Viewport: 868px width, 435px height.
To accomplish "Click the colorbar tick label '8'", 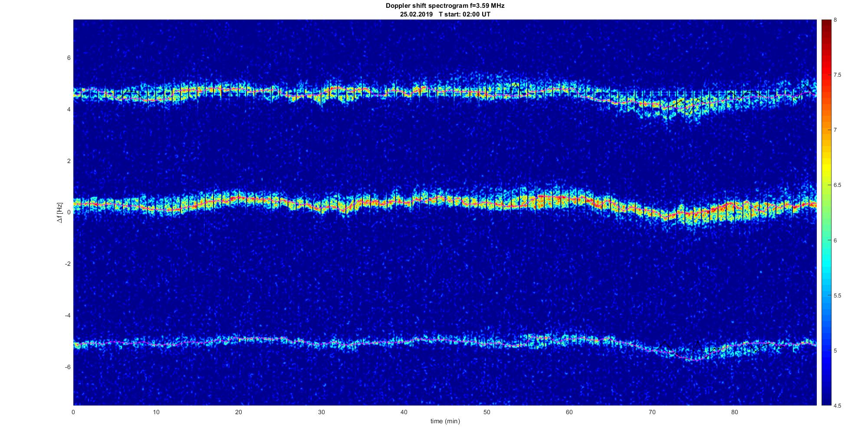I will pyautogui.click(x=835, y=20).
